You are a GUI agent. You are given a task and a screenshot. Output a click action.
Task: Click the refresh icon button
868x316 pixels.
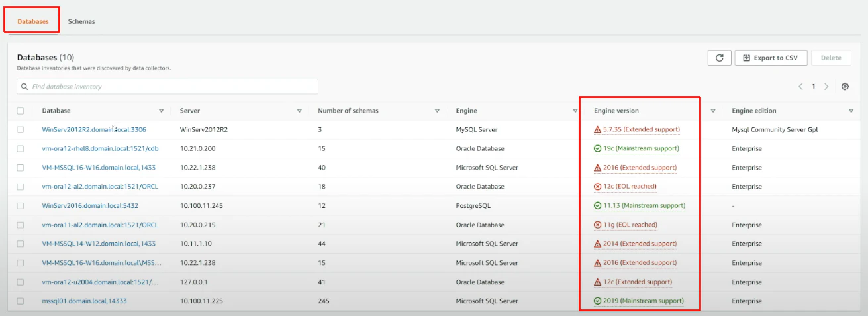719,58
